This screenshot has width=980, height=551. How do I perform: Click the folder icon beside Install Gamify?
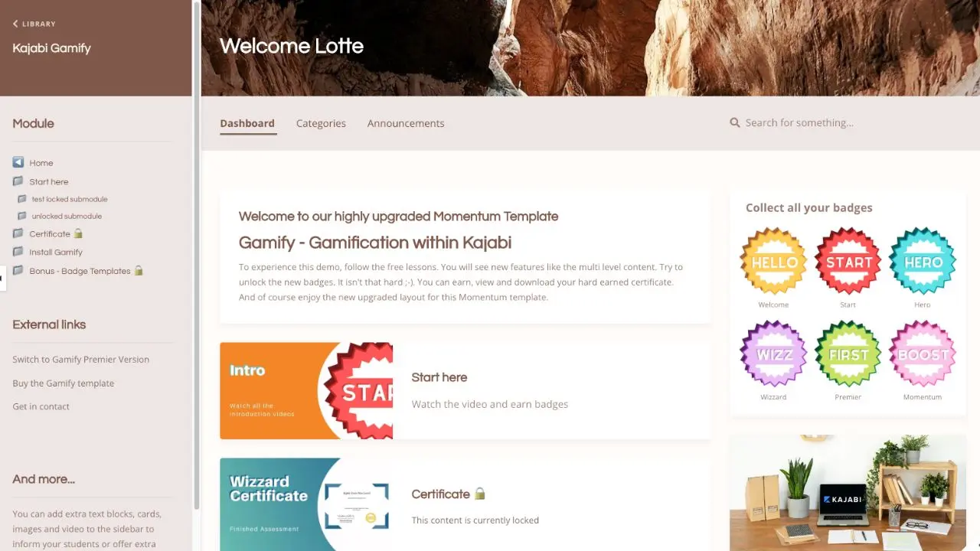[x=18, y=251]
